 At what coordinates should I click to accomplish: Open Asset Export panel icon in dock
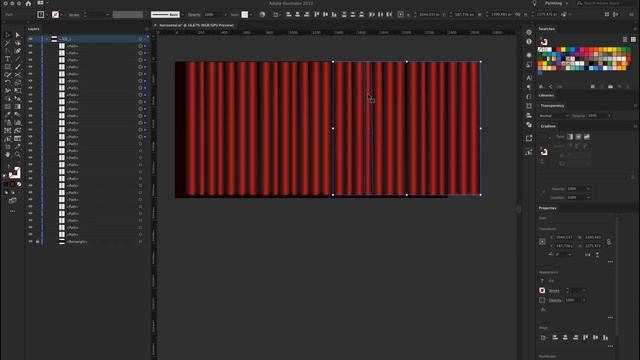(x=529, y=138)
